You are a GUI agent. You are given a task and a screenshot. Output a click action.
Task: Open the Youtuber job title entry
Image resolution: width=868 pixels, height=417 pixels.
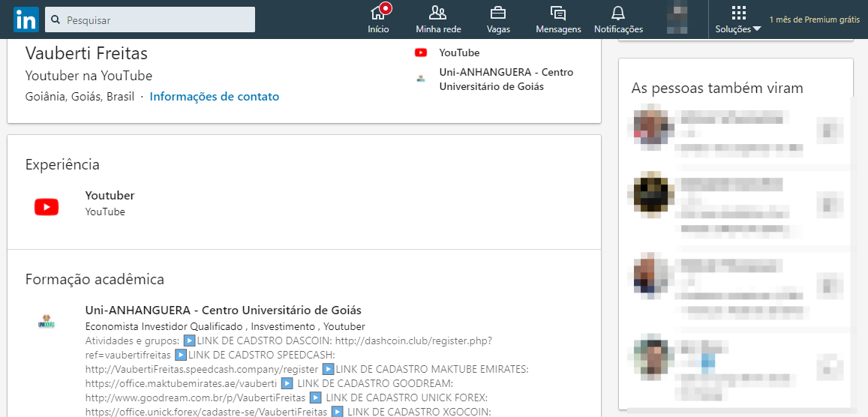pos(110,195)
